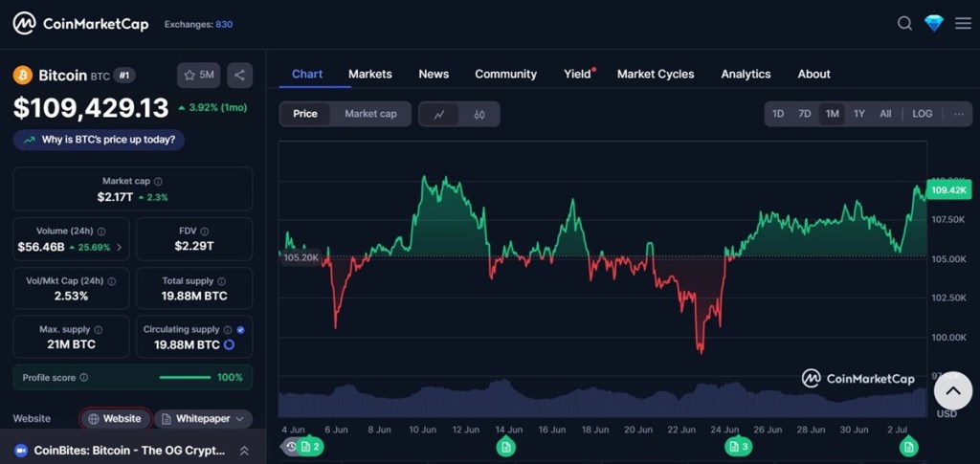Click the 3.92% (1mo) change text
This screenshot has height=464, width=980.
(x=212, y=108)
